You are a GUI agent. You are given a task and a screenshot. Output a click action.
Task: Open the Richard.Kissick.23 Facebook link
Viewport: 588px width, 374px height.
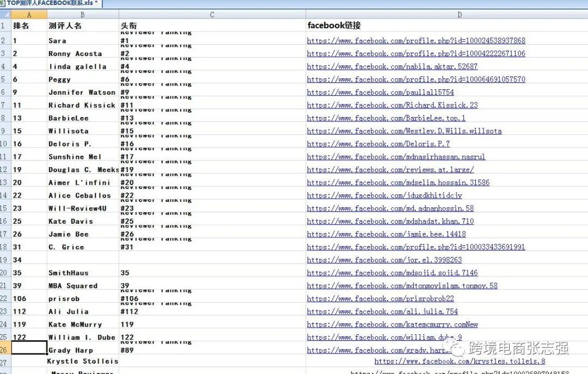click(x=392, y=105)
